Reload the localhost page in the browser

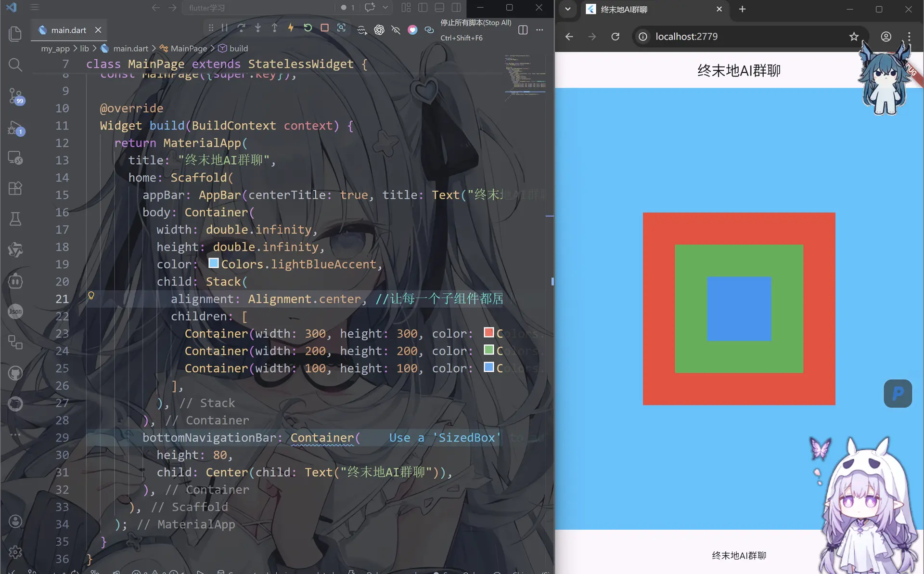(x=615, y=37)
